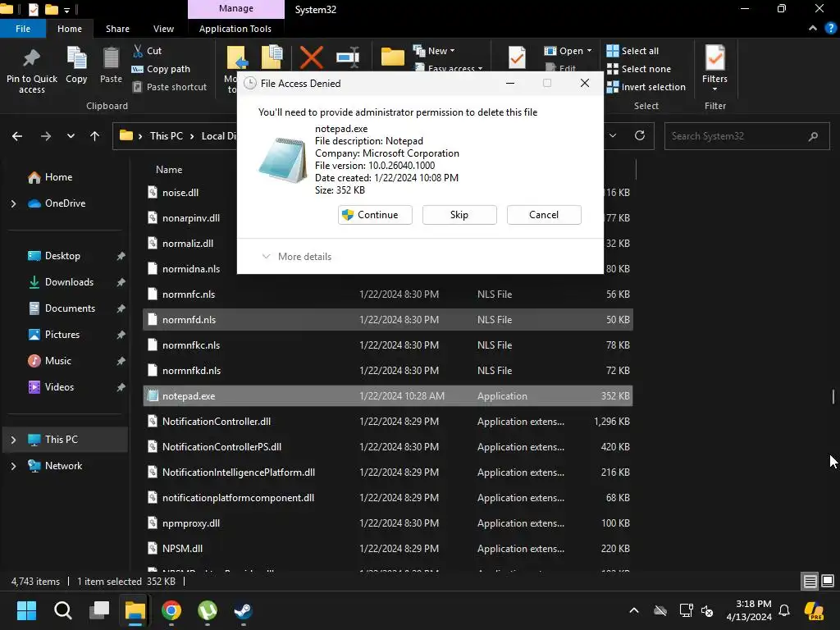Screen dimensions: 840x630
Task: Click Pin to Quick access icon
Action: [x=32, y=58]
